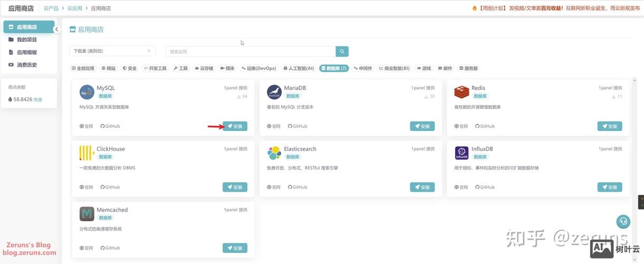Open the Memcached 官网 link
This screenshot has height=264, width=644.
tap(86, 248)
